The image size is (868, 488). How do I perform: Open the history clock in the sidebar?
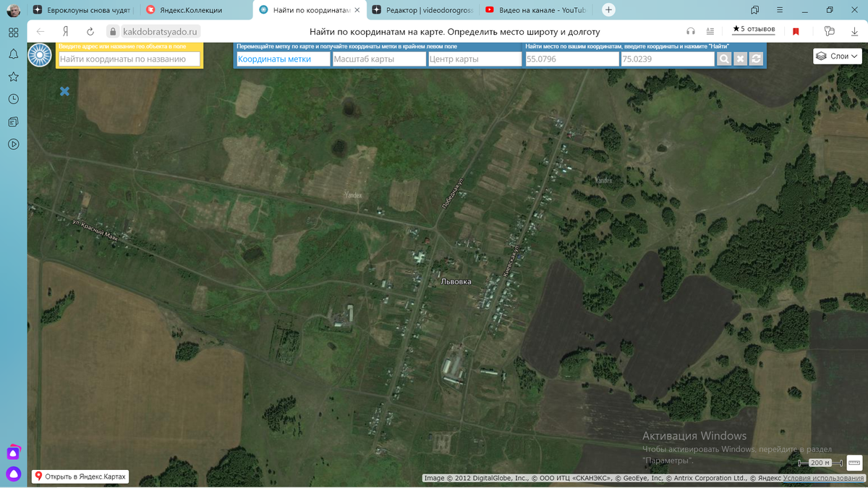13,99
